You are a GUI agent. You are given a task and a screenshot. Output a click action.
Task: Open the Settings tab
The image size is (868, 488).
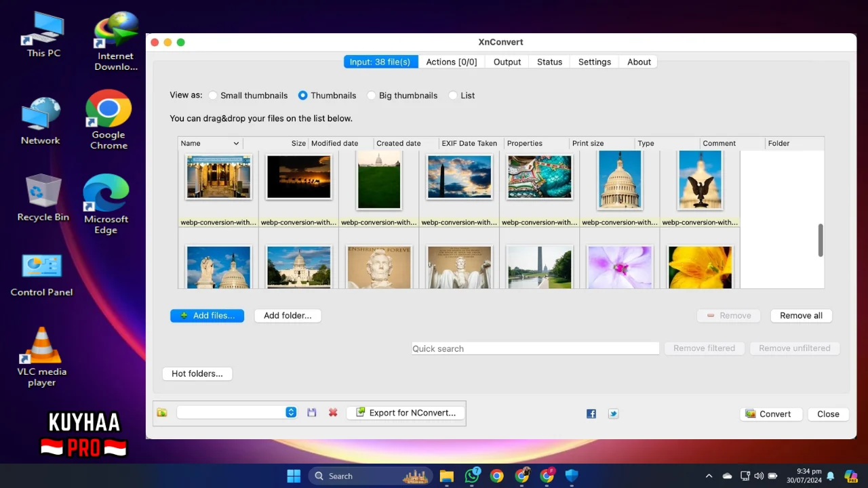pos(595,62)
